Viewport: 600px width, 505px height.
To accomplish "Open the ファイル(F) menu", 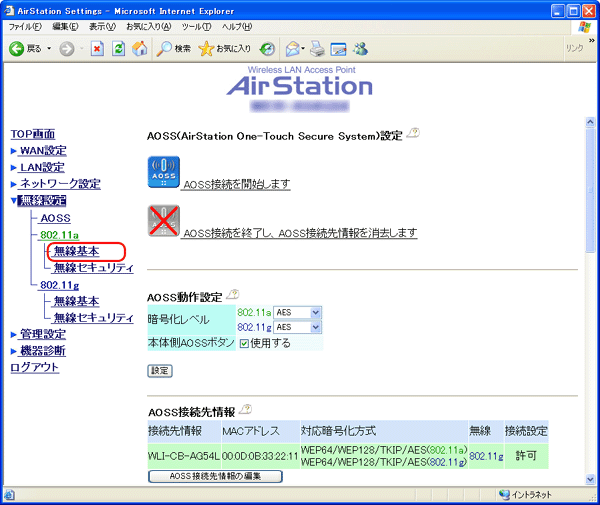I will click(25, 27).
